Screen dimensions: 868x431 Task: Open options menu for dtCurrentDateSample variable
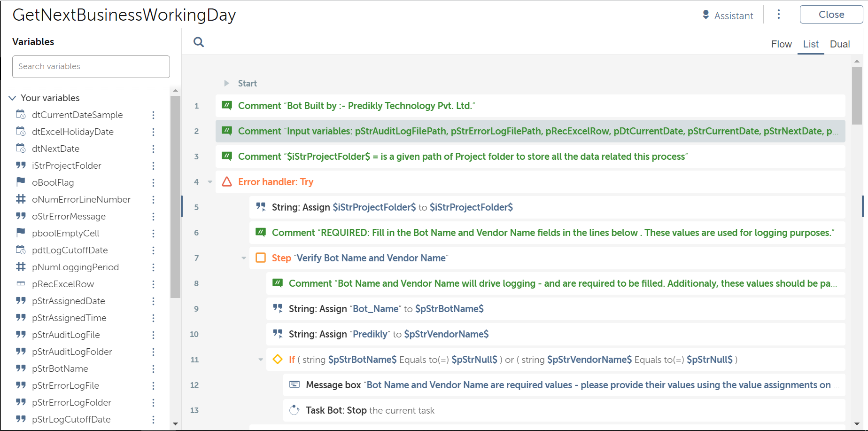point(153,115)
